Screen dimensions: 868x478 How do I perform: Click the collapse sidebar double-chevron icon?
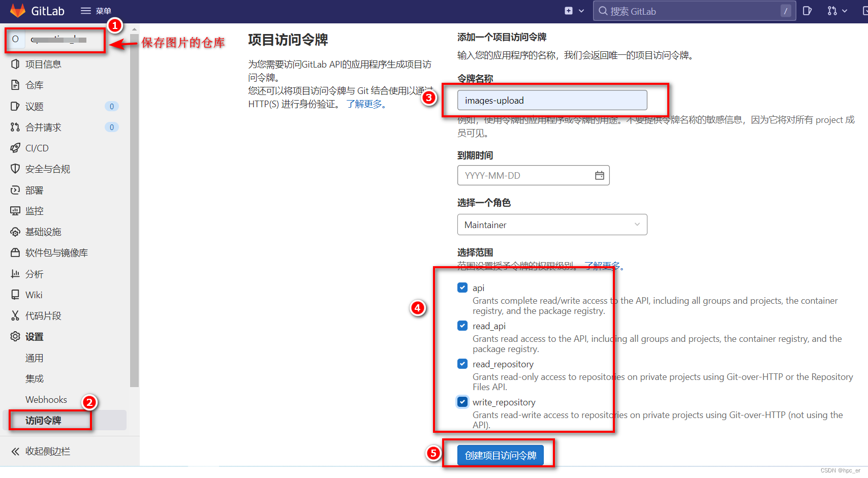click(x=15, y=451)
